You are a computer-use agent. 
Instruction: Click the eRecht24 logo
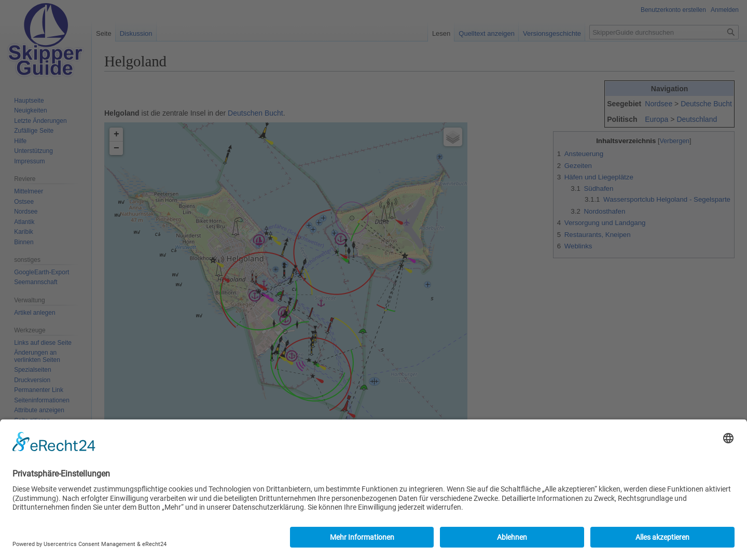coord(54,442)
